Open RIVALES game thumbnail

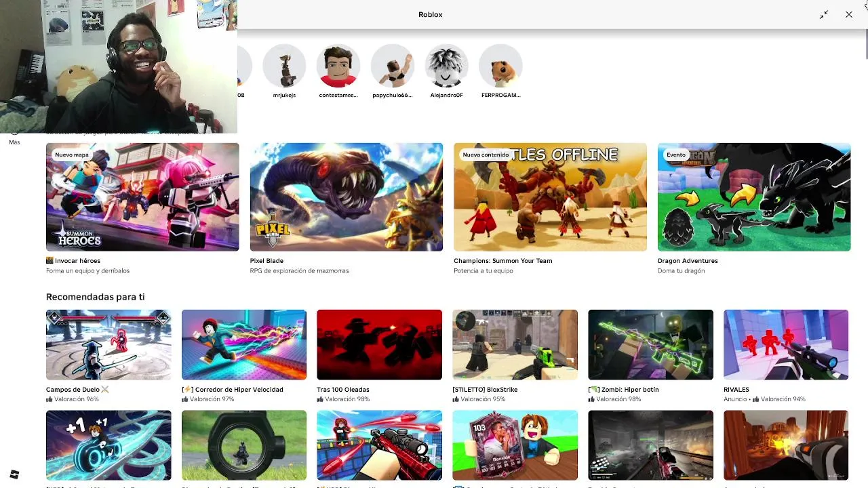pyautogui.click(x=786, y=345)
